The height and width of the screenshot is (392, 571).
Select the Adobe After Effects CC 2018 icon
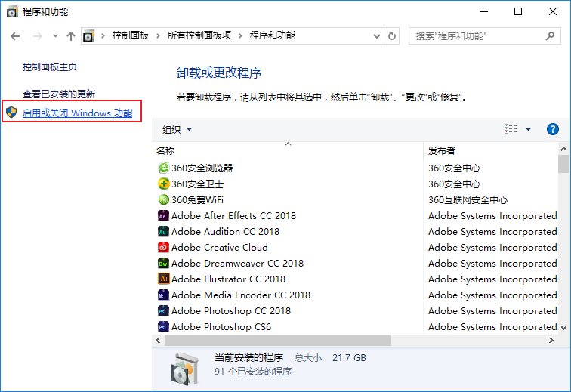pyautogui.click(x=163, y=215)
